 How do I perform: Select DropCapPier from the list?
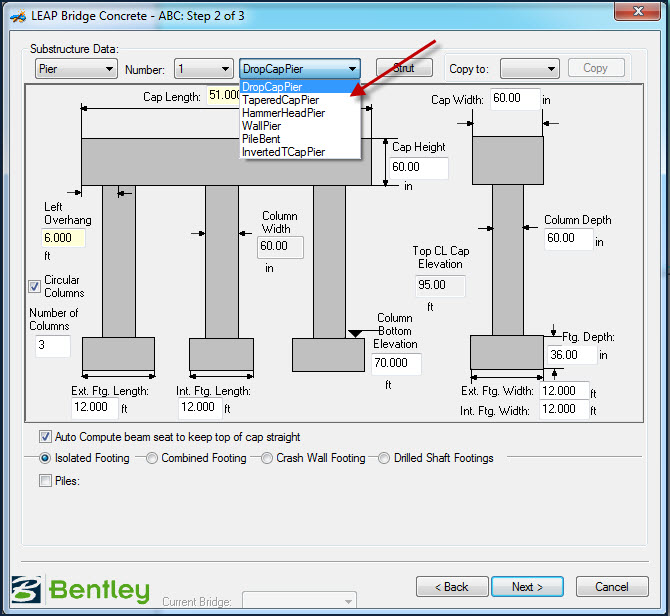tap(300, 87)
